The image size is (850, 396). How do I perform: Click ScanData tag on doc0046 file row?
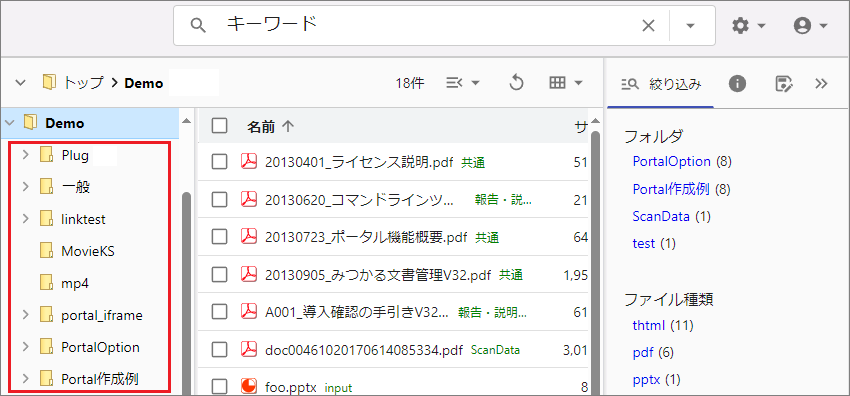495,350
